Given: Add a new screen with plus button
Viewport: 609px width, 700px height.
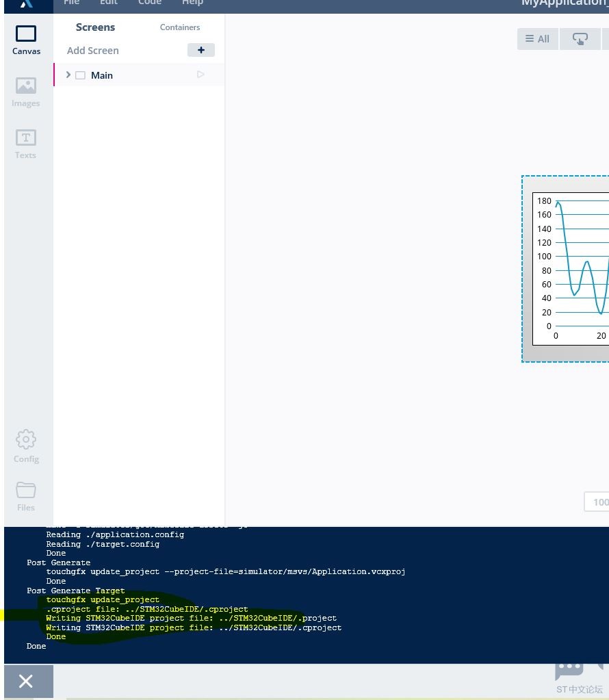Looking at the screenshot, I should [x=200, y=50].
